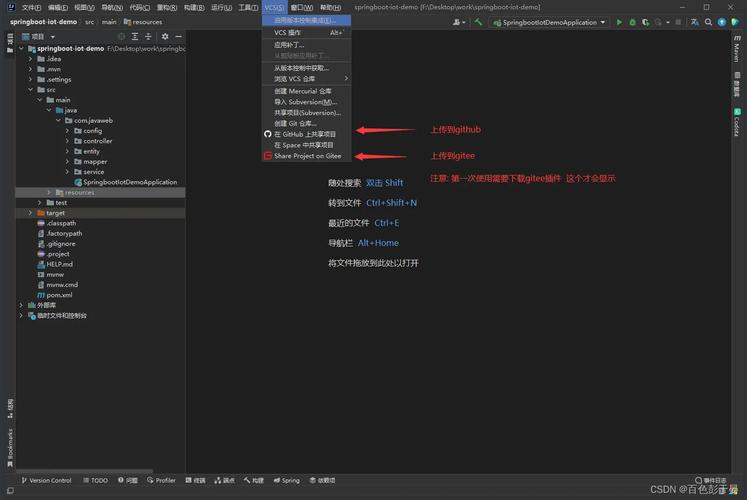Select the pom.xml file
Image resolution: width=747 pixels, height=500 pixels.
coord(55,295)
